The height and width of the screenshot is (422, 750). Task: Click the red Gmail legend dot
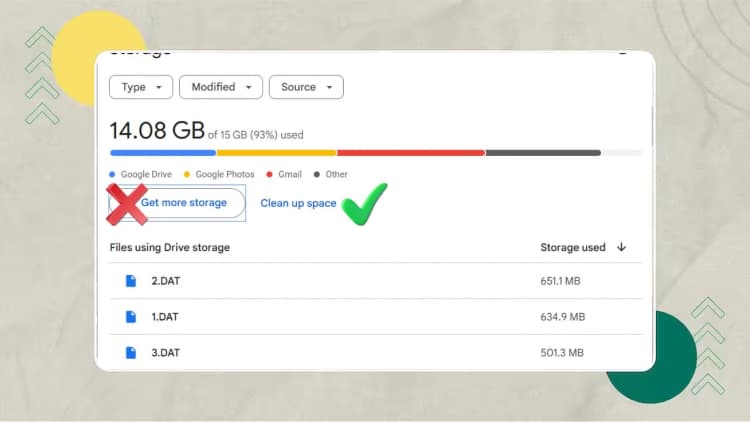coord(270,174)
